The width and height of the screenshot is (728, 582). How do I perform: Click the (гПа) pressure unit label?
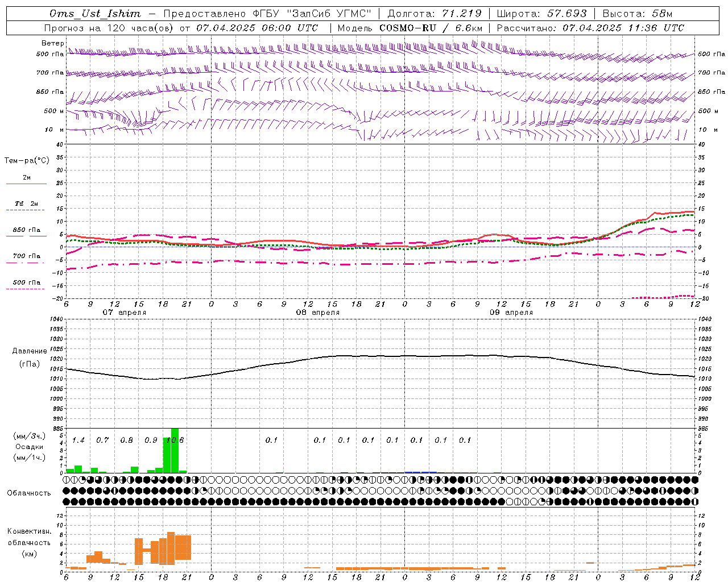[x=30, y=364]
